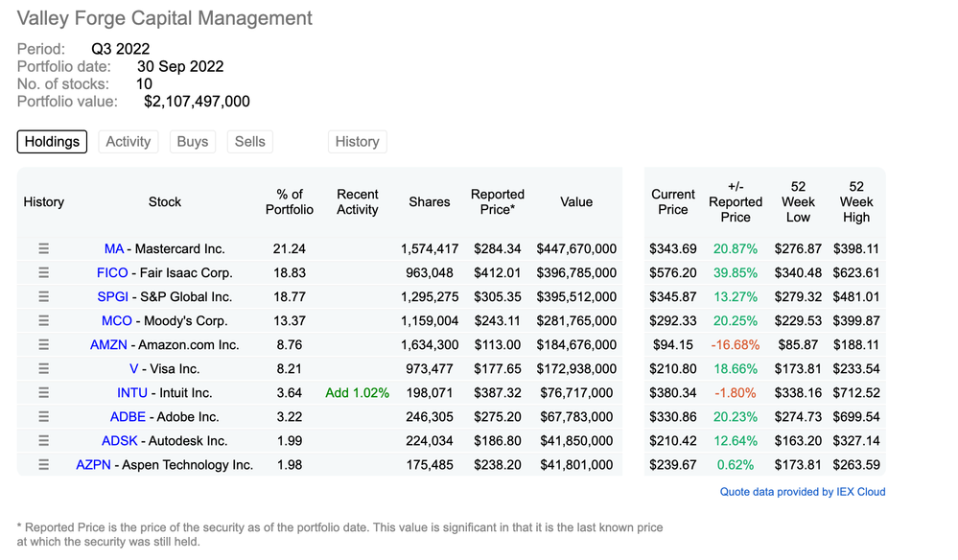Open Amazon.com row history icon
The image size is (958, 560).
pos(43,344)
